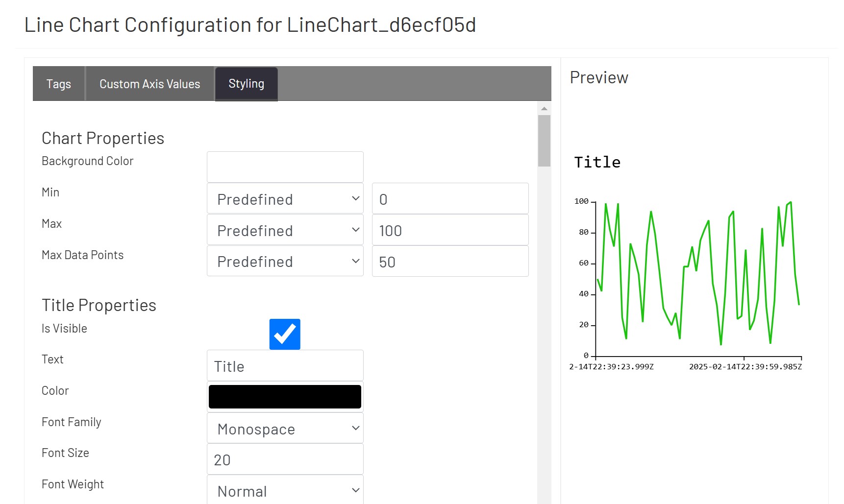Expand the Max Data Points mode dropdown
This screenshot has width=844, height=504.
284,261
